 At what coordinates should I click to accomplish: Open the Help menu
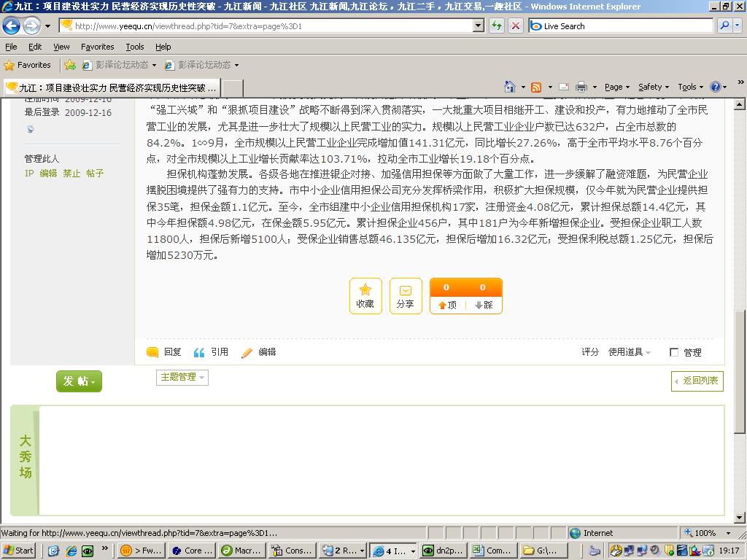click(x=163, y=47)
